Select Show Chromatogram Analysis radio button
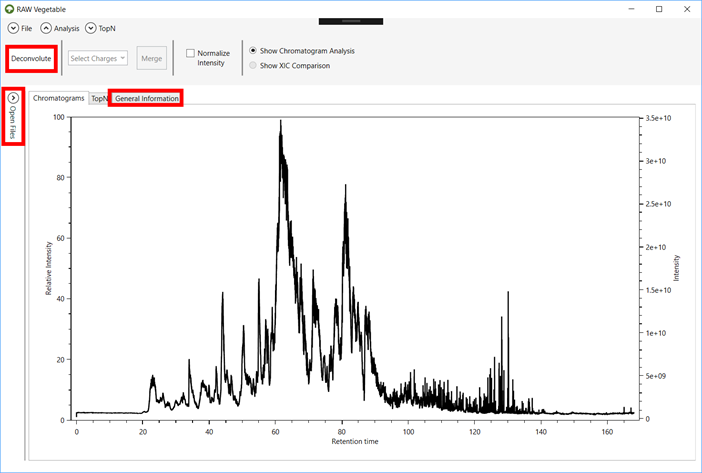This screenshot has height=473, width=702. click(253, 51)
